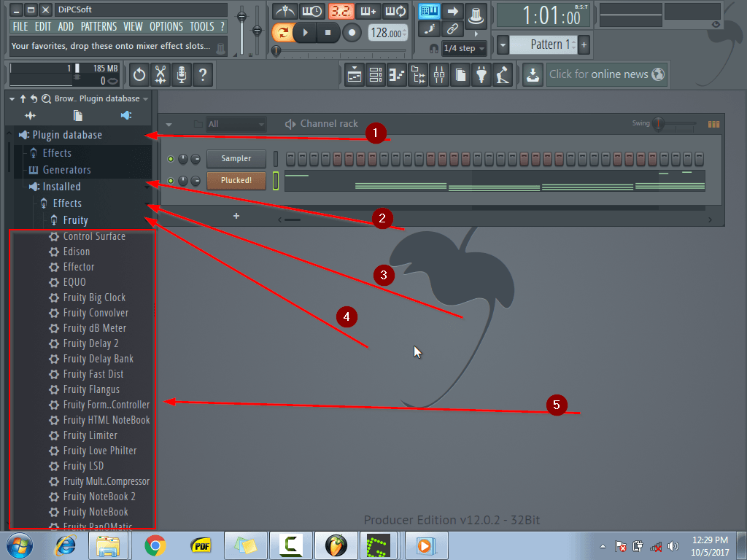Toggle loop recording icon
Screen dimensions: 747x560
395,11
